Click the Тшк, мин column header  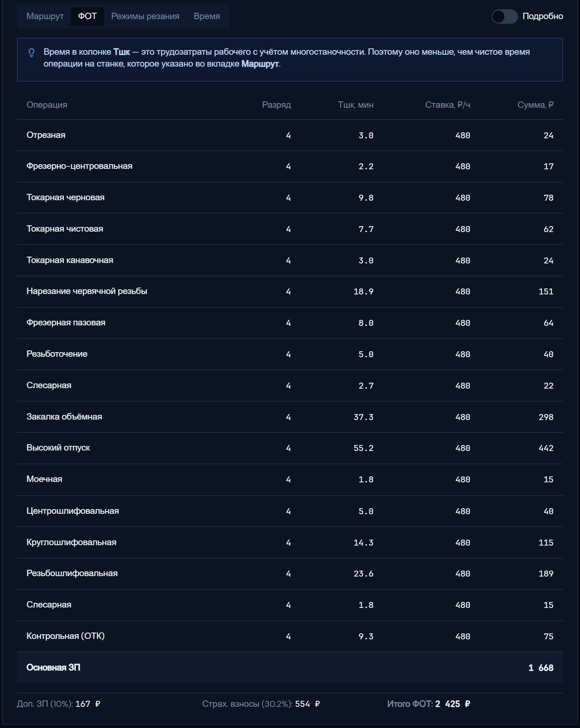coord(355,105)
